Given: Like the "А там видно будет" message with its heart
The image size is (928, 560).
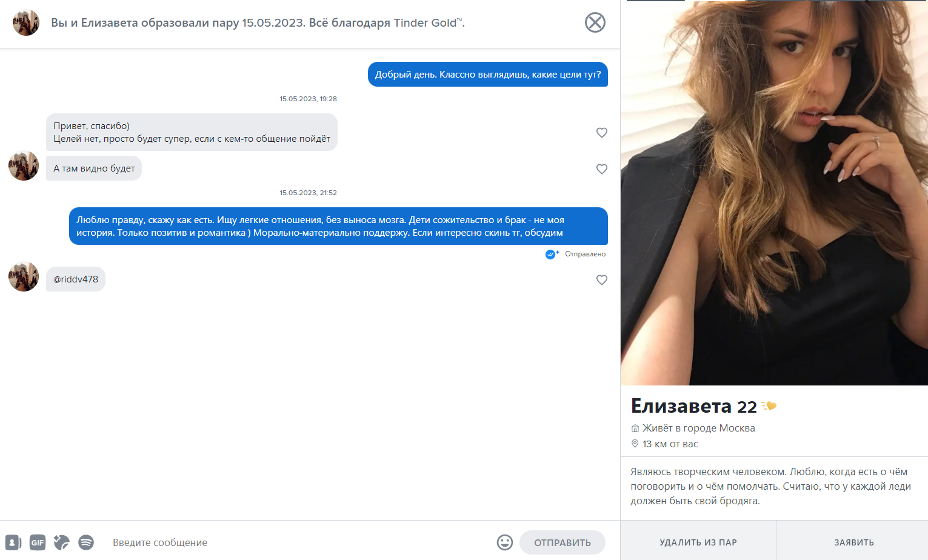Looking at the screenshot, I should 602,169.
